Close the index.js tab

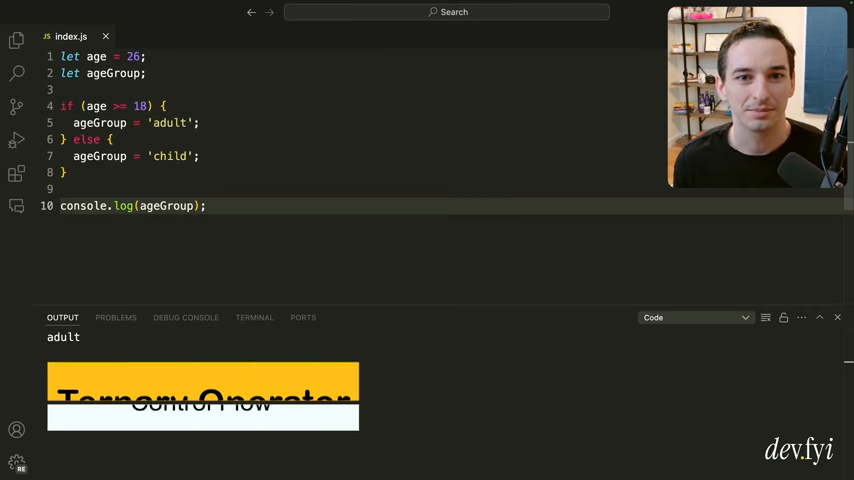coord(106,37)
